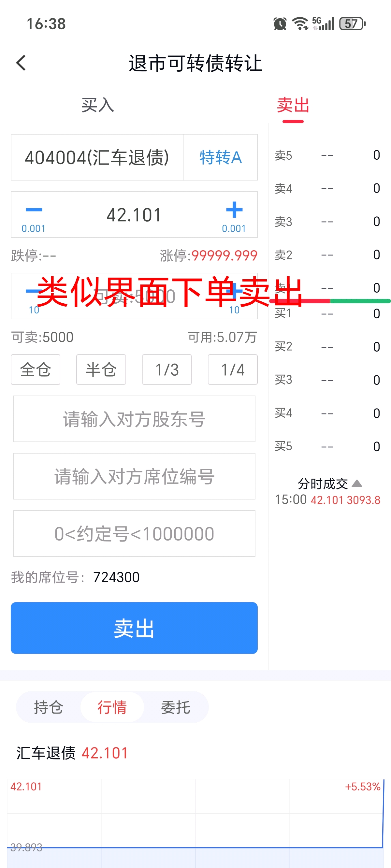Edit the price field showing 42.101

(x=134, y=215)
